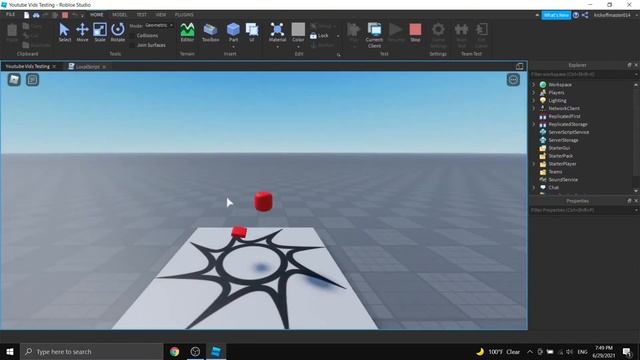Click the What's New button
Image resolution: width=640 pixels, height=360 pixels.
(x=556, y=15)
